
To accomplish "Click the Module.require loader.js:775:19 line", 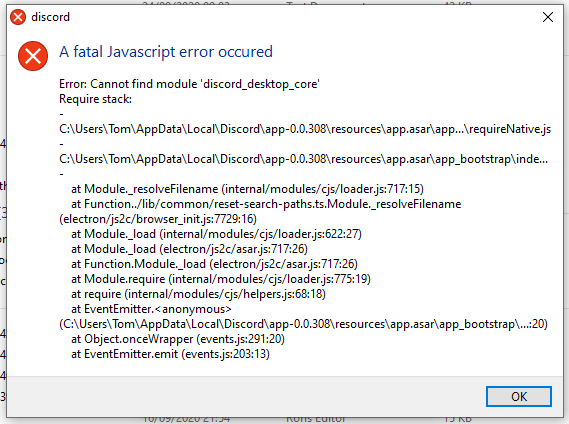I will (221, 279).
